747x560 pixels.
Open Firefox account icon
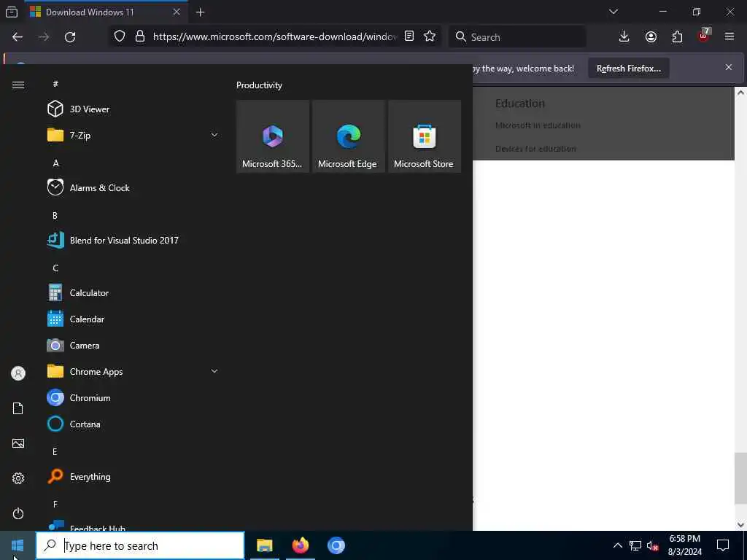(651, 36)
